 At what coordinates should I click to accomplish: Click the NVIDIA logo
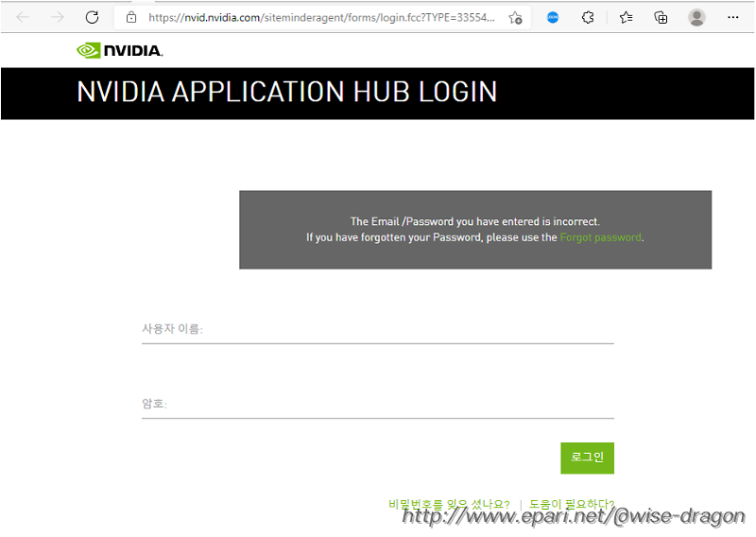coord(120,50)
